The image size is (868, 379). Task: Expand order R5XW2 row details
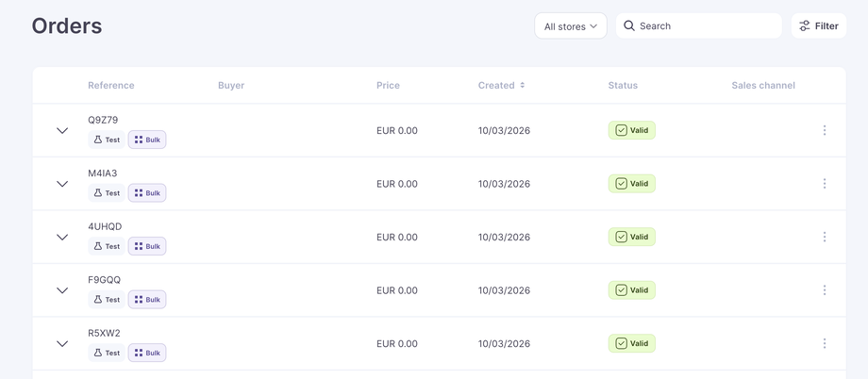coord(62,343)
